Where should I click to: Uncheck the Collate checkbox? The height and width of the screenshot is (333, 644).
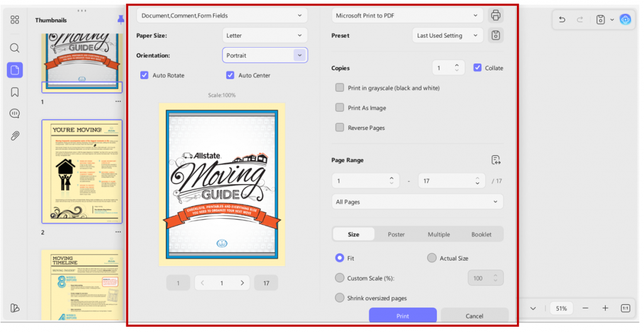click(477, 68)
